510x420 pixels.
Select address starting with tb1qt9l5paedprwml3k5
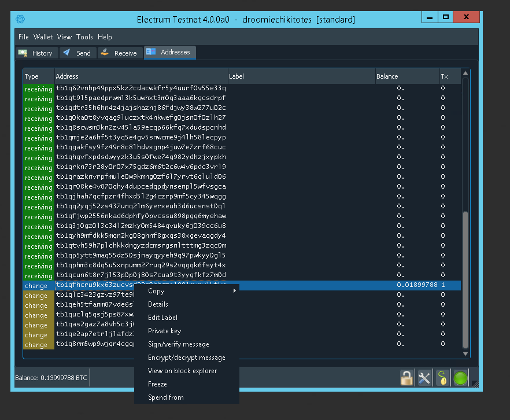tap(141, 98)
